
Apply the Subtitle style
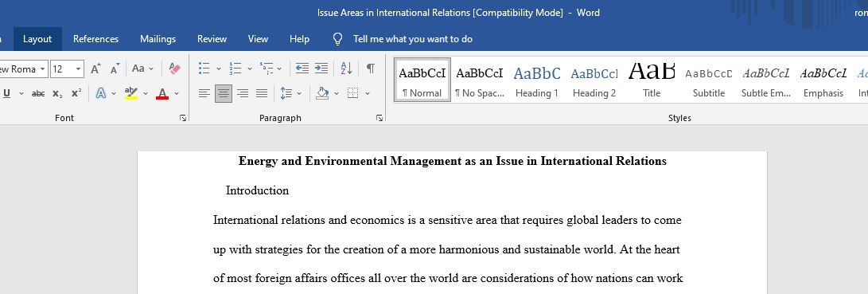click(709, 80)
